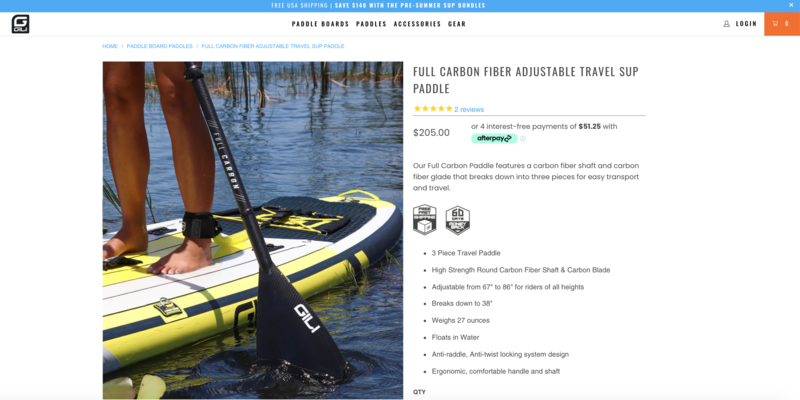Viewport: 800px width, 400px height.
Task: Open the Paddle Boards menu
Action: [320, 24]
